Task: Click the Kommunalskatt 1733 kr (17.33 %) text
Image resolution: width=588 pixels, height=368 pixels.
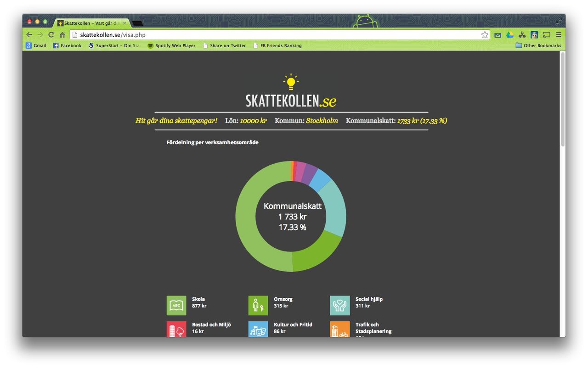Action: pyautogui.click(x=396, y=121)
